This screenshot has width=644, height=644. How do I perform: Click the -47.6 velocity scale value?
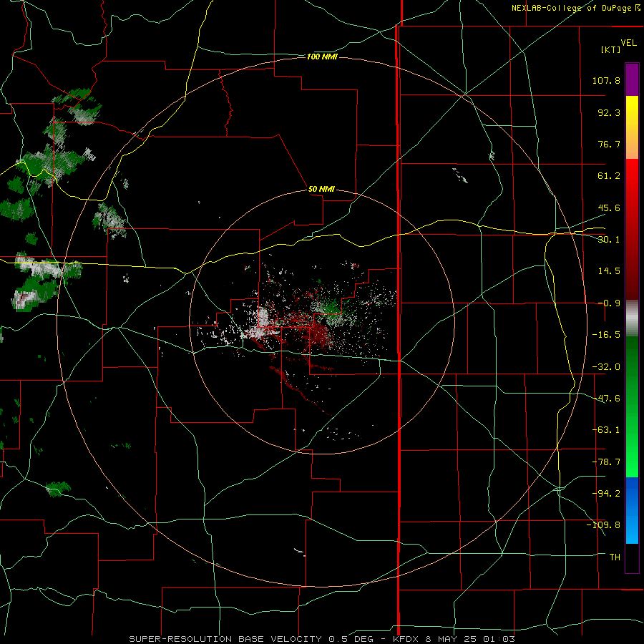pyautogui.click(x=606, y=399)
